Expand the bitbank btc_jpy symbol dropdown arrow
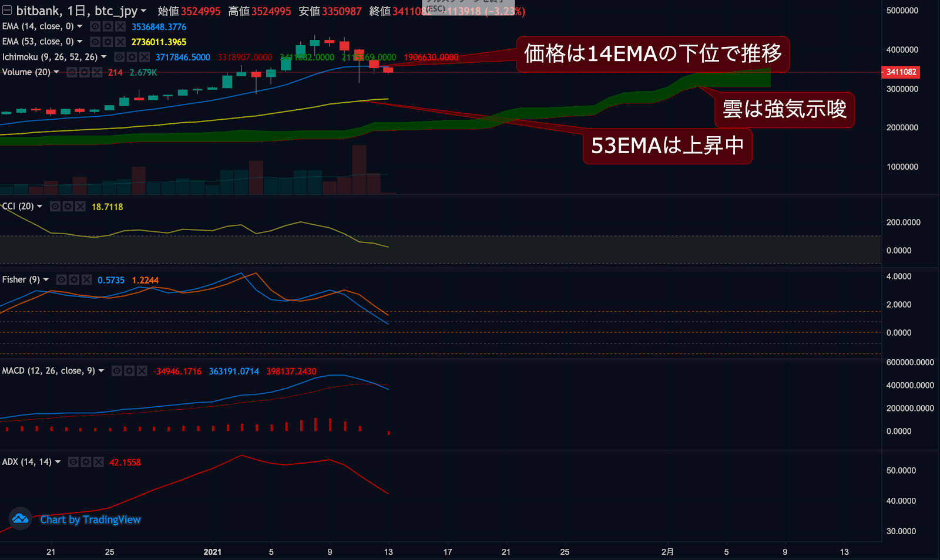Viewport: 940px width, 560px height. (x=143, y=11)
